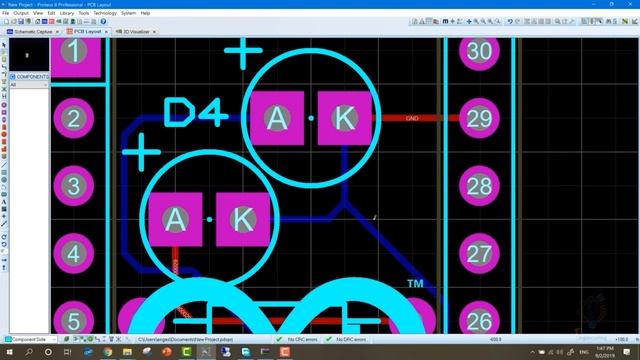Click the blue Help question mark icon
The width and height of the screenshot is (640, 360).
tap(103, 21)
